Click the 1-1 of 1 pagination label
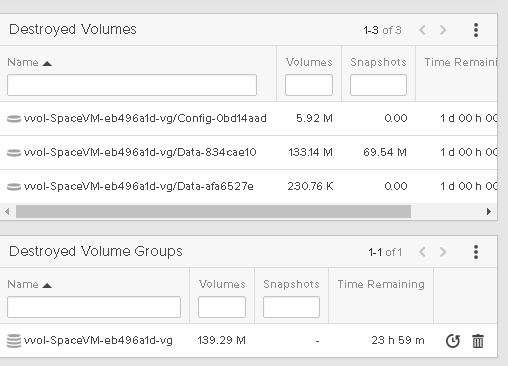Image resolution: width=508 pixels, height=366 pixels. tap(385, 252)
